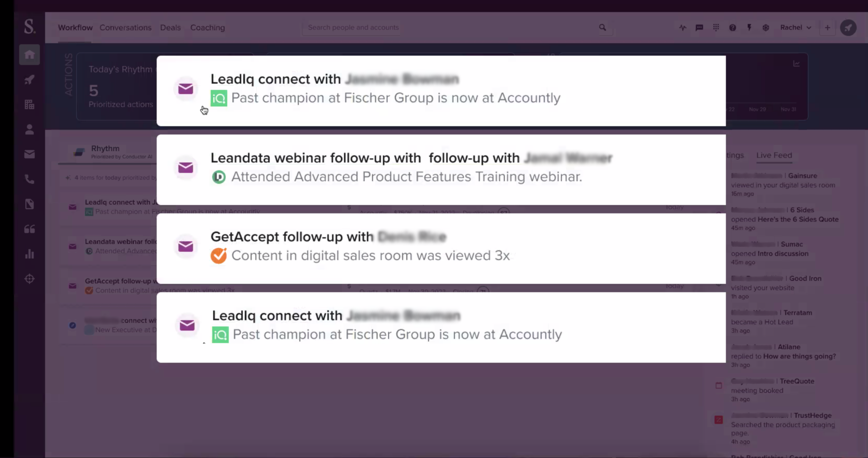The height and width of the screenshot is (458, 868).
Task: Open the bar chart analytics sidebar icon
Action: (29, 254)
